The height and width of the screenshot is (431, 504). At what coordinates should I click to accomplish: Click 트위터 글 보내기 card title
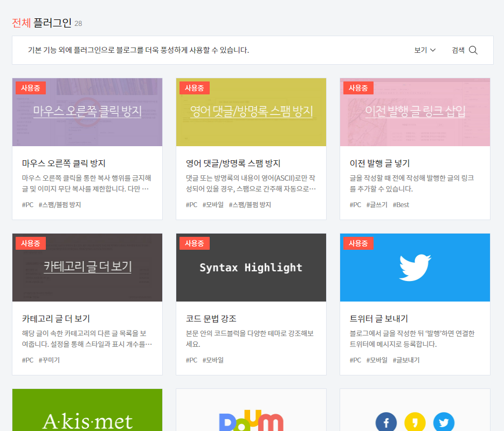pos(378,319)
